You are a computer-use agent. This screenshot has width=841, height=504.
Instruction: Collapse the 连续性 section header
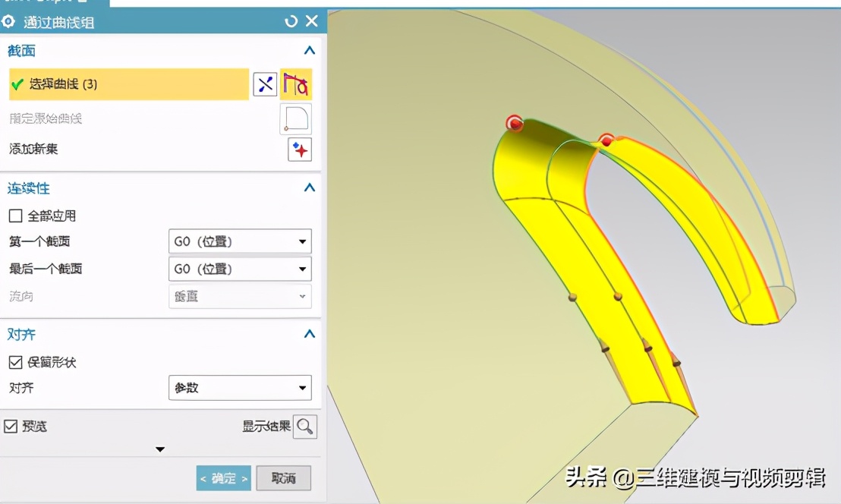click(309, 187)
